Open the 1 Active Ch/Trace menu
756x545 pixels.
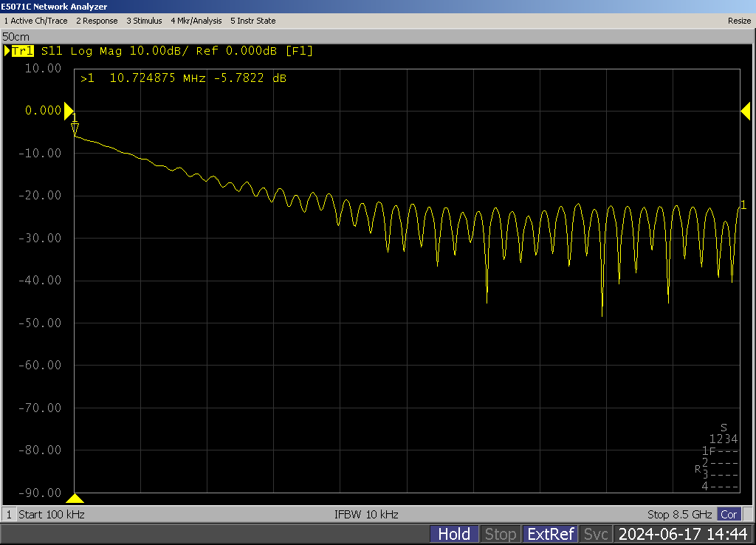pos(35,21)
